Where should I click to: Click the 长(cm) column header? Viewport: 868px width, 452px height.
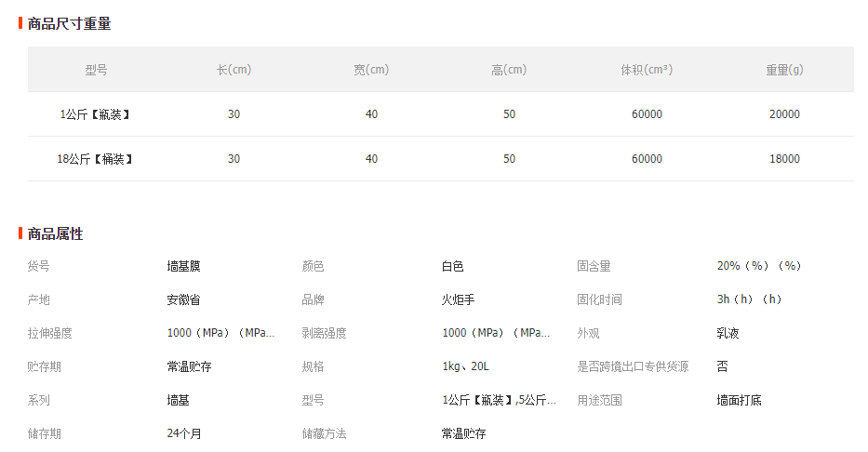pyautogui.click(x=234, y=70)
